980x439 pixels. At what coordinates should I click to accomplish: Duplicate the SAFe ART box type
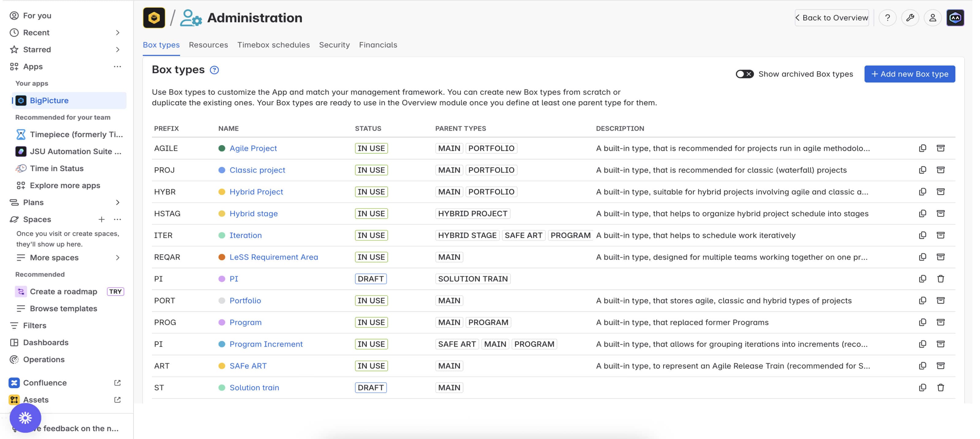tap(922, 366)
